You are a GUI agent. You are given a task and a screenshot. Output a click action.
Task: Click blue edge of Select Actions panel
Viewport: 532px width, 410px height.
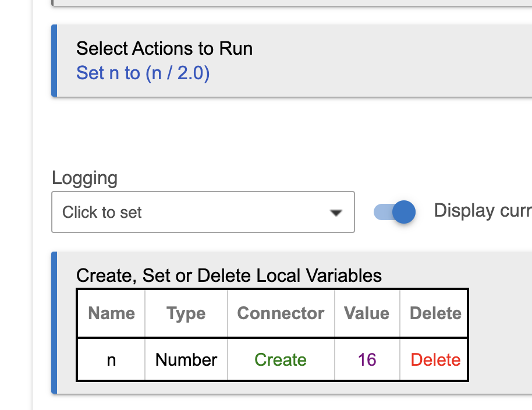54,61
